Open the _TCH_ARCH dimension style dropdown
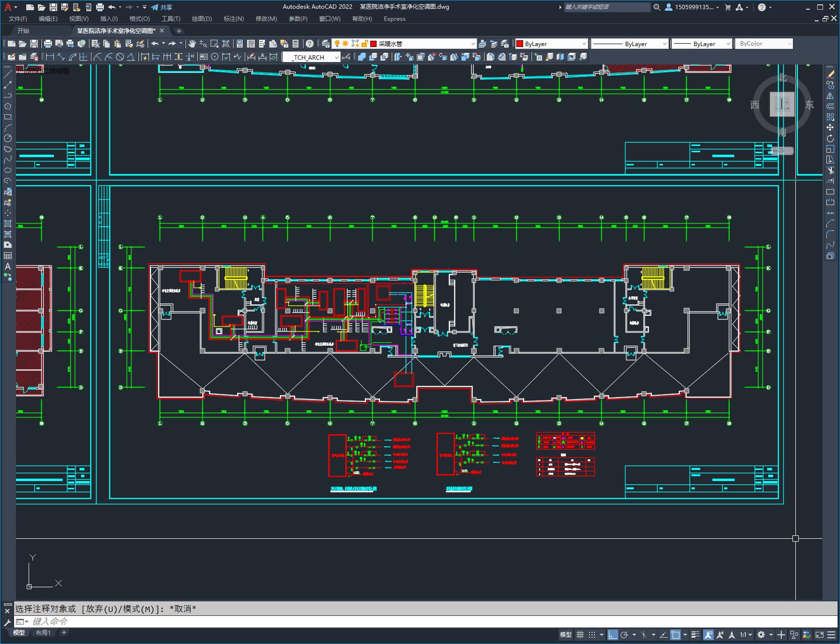This screenshot has width=840, height=644. pos(337,57)
